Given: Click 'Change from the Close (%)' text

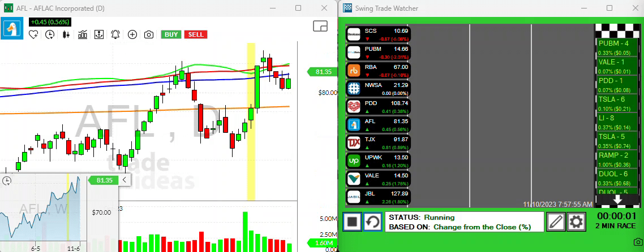Looking at the screenshot, I should pos(482,227).
